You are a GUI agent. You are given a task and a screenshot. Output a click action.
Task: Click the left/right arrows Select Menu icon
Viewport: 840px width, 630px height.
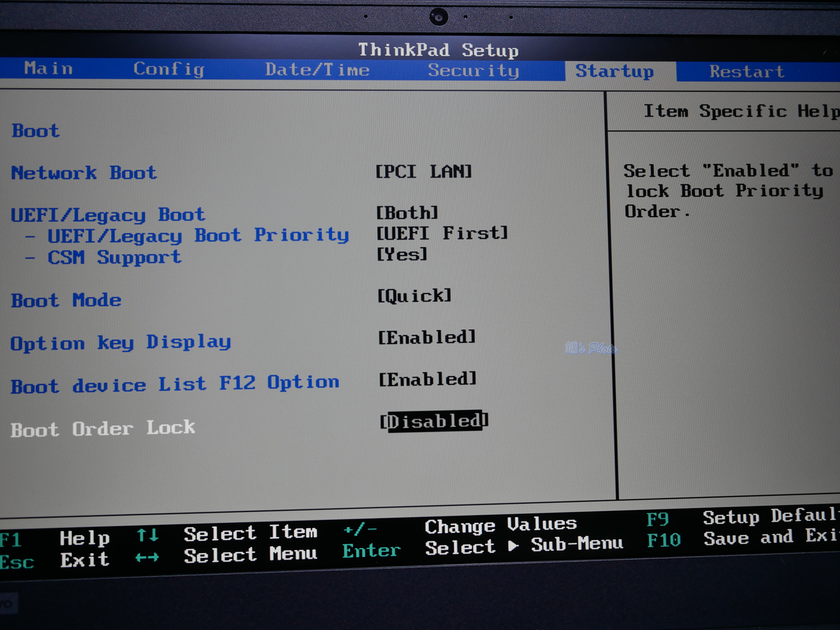[x=147, y=557]
